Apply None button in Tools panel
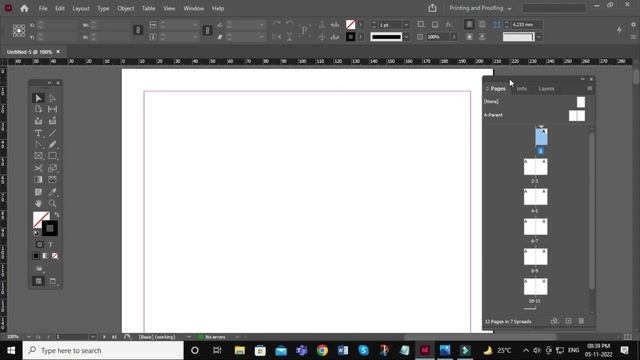Screen dimensions: 640x360 point(55,256)
